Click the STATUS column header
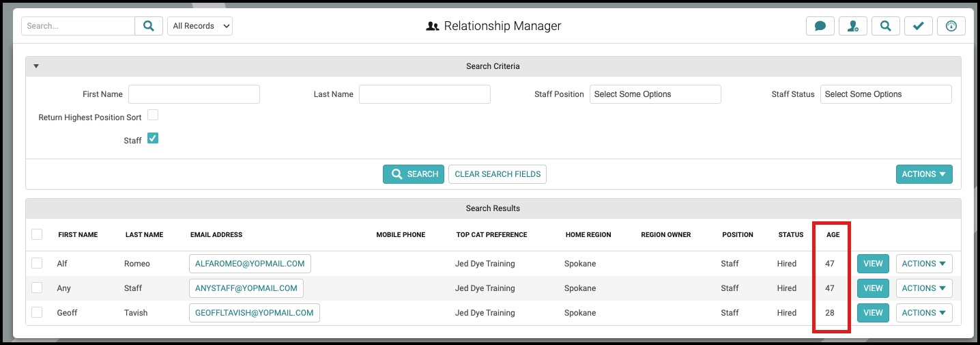 (x=791, y=235)
